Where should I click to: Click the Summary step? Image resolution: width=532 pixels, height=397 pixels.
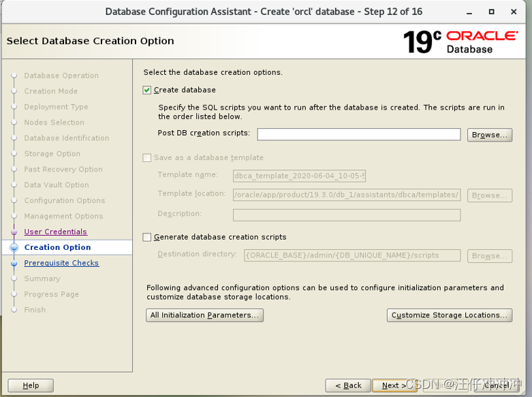coord(42,279)
